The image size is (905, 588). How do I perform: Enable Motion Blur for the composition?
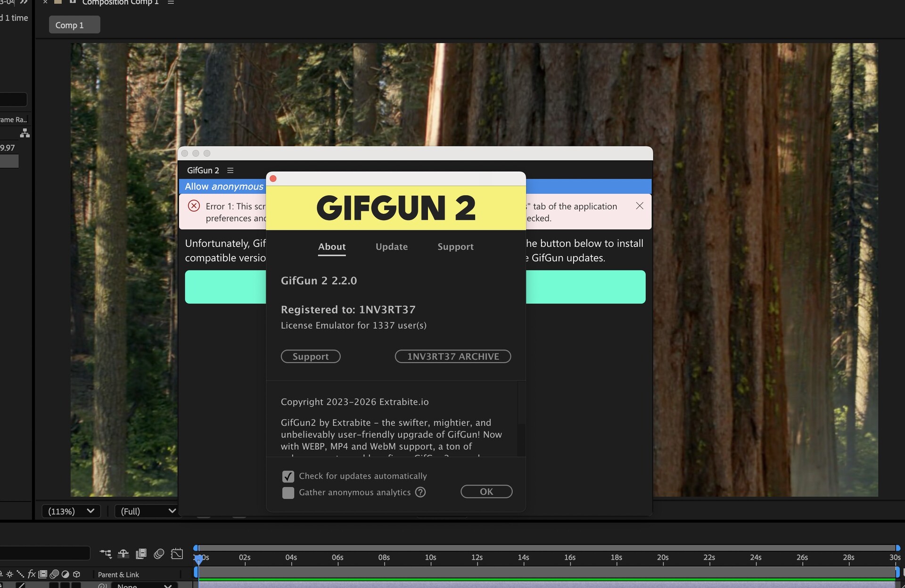click(159, 554)
